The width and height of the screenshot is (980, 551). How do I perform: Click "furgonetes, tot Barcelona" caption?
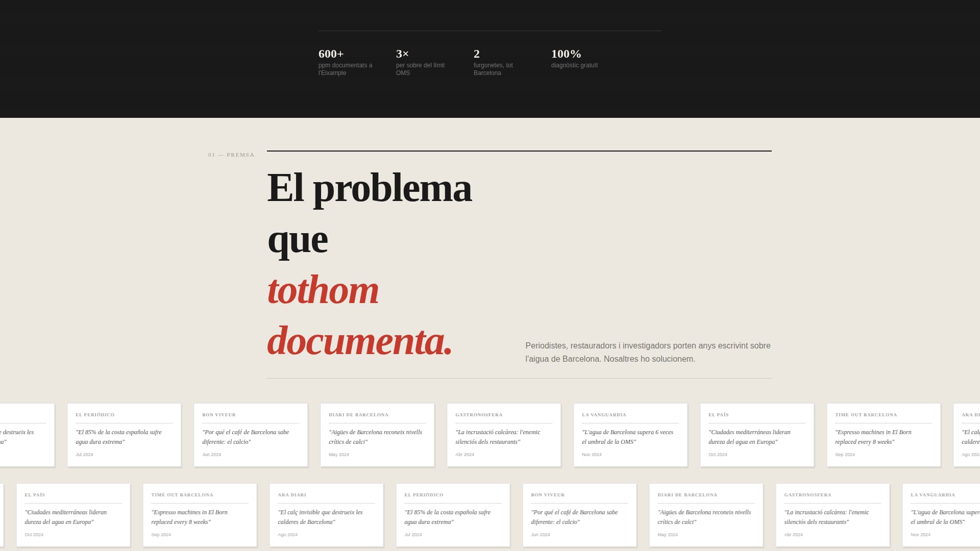coord(493,69)
